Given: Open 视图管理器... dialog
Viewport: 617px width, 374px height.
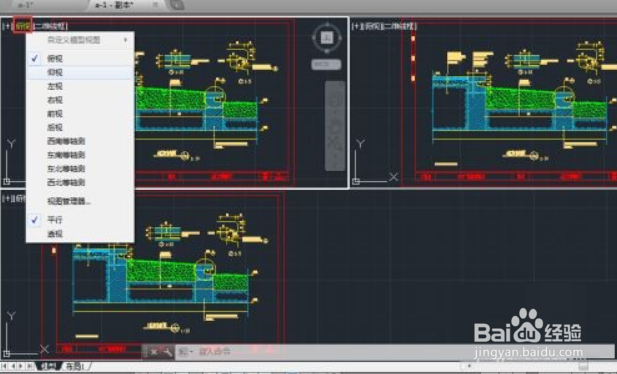Looking at the screenshot, I should click(x=80, y=201).
